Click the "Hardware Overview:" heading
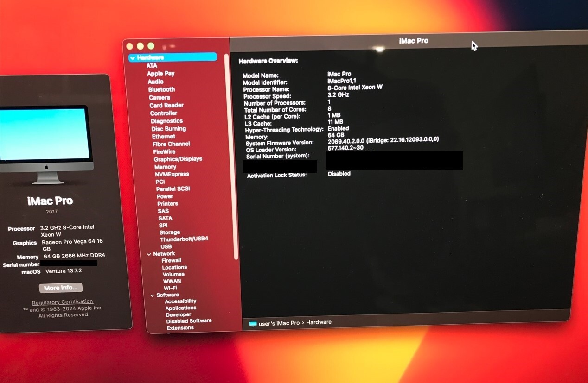The image size is (588, 383). [x=268, y=61]
